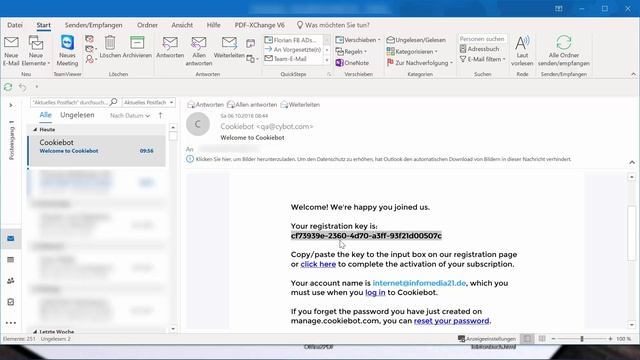This screenshot has height=360, width=640.
Task: Open the Hilfe tab
Action: 213,25
